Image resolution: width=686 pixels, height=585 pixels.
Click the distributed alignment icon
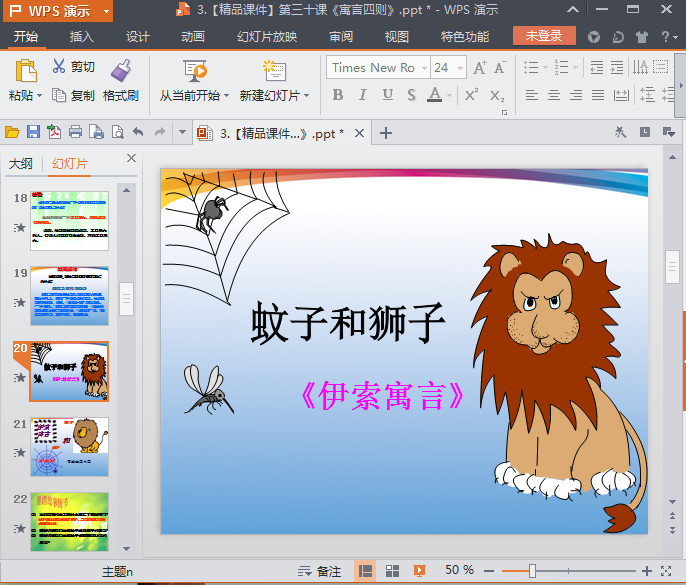[621, 95]
